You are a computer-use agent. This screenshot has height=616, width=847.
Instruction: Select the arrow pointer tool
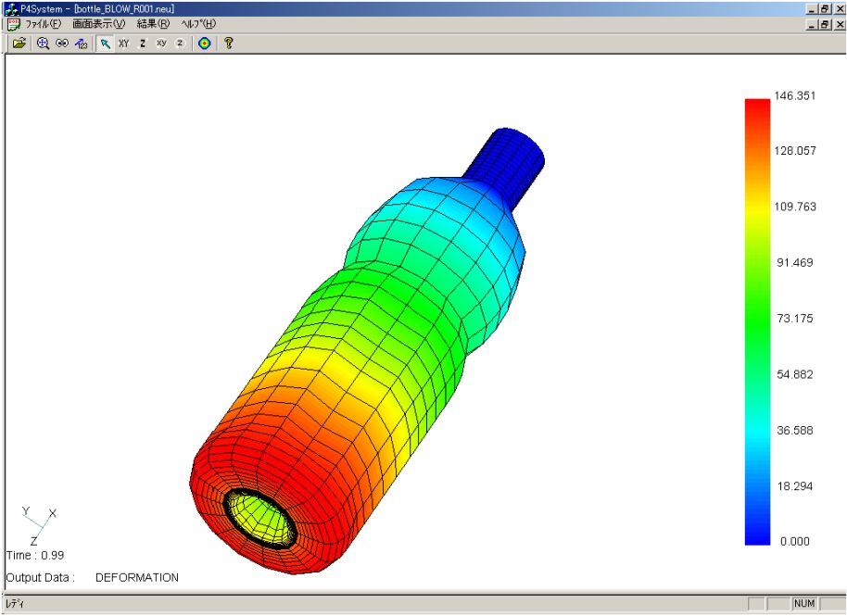point(106,44)
